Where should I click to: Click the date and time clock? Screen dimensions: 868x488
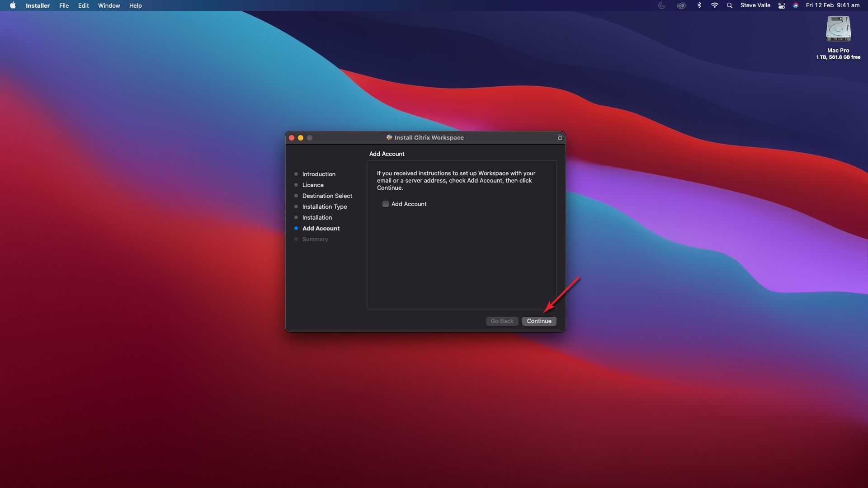832,5
